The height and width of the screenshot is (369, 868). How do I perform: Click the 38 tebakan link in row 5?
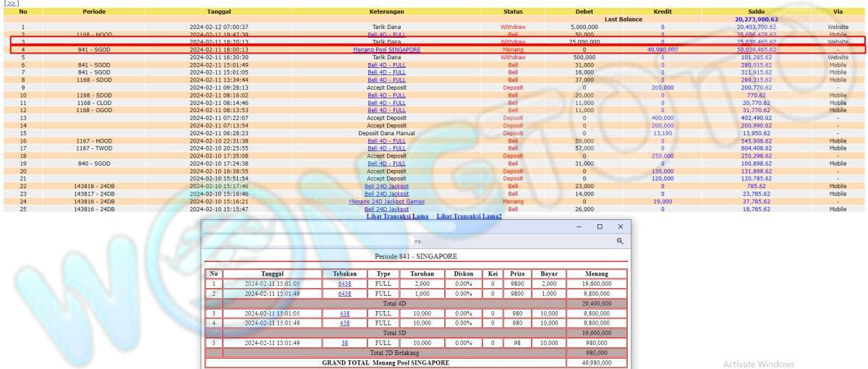tap(344, 342)
